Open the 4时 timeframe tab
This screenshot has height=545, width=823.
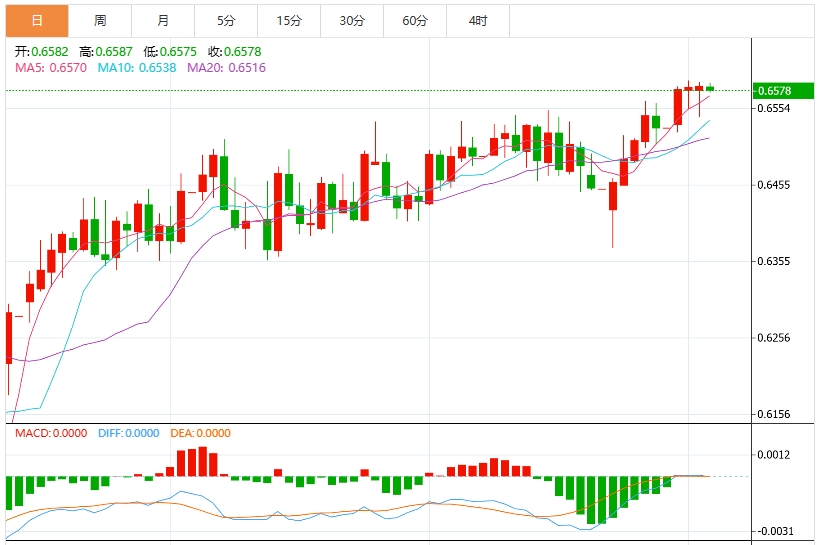click(x=478, y=21)
